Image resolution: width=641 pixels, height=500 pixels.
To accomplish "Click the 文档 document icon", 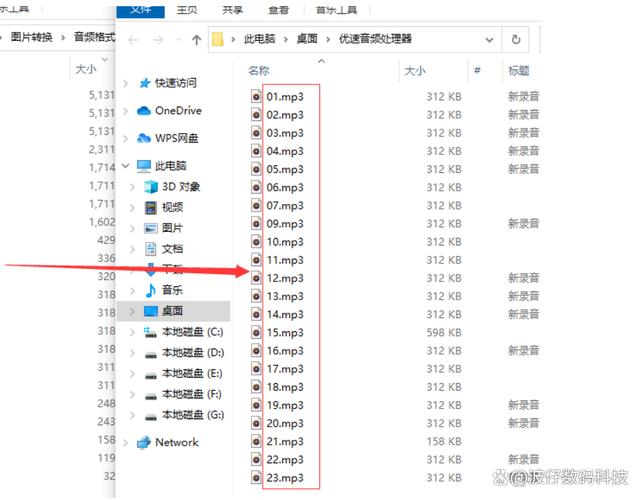I will tap(151, 249).
